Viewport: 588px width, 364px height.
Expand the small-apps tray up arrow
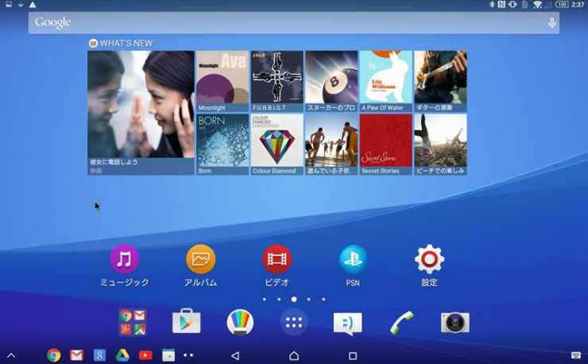point(11,355)
